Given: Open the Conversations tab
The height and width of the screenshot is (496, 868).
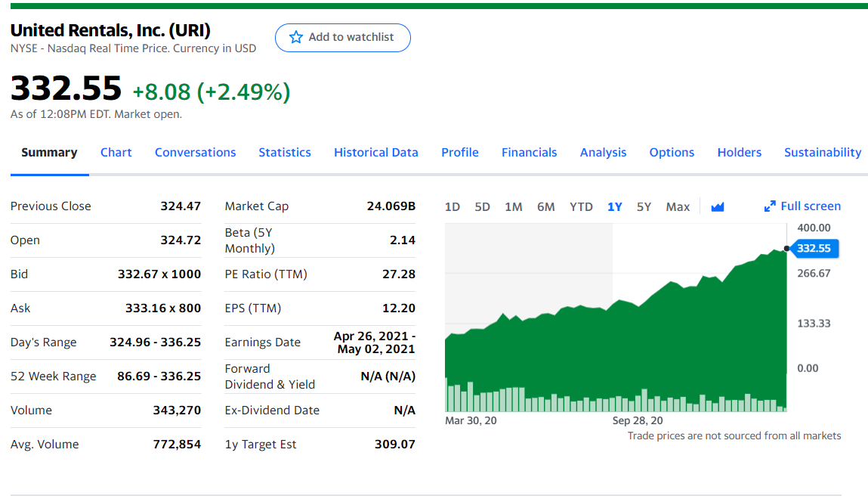Looking at the screenshot, I should [195, 153].
